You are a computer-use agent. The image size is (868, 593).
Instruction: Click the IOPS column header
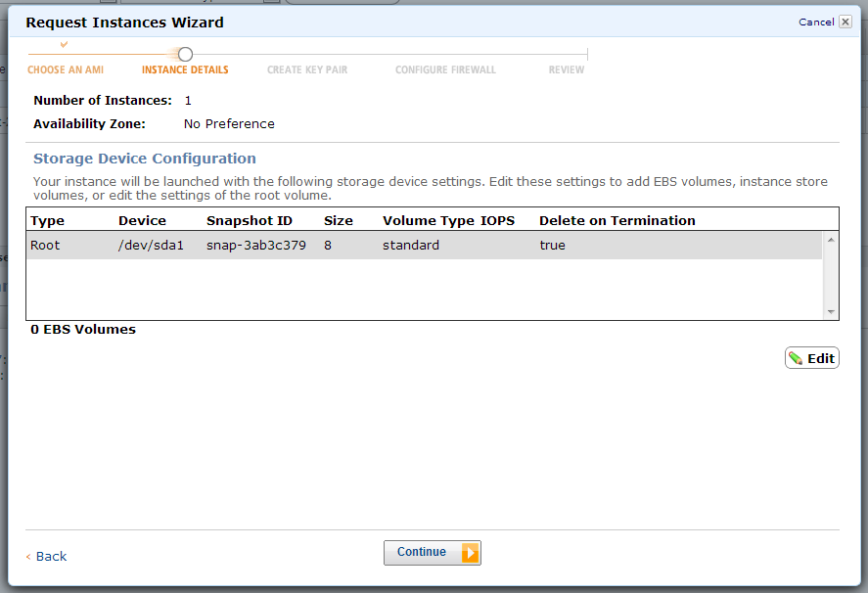pyautogui.click(x=497, y=220)
